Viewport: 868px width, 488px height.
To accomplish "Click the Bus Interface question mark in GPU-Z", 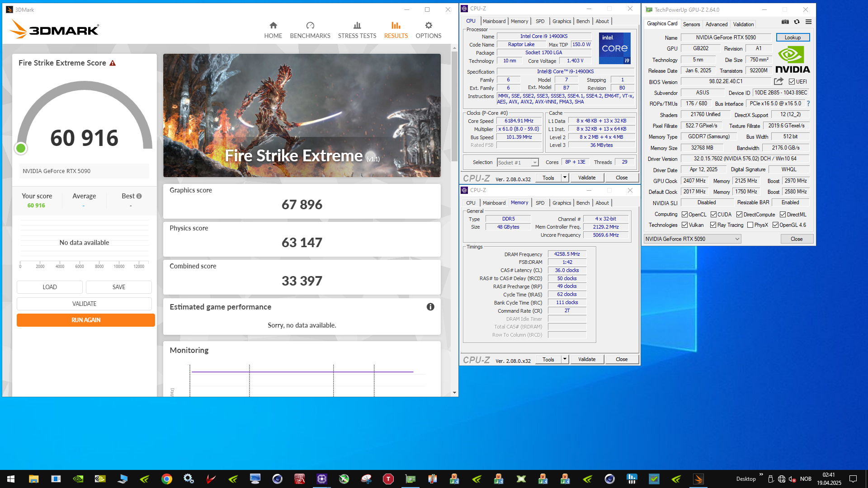I will click(808, 103).
